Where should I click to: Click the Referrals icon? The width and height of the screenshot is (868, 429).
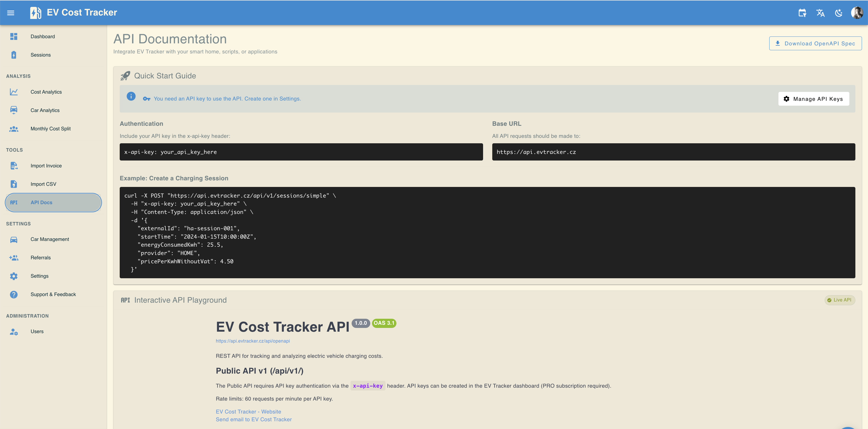pos(14,258)
